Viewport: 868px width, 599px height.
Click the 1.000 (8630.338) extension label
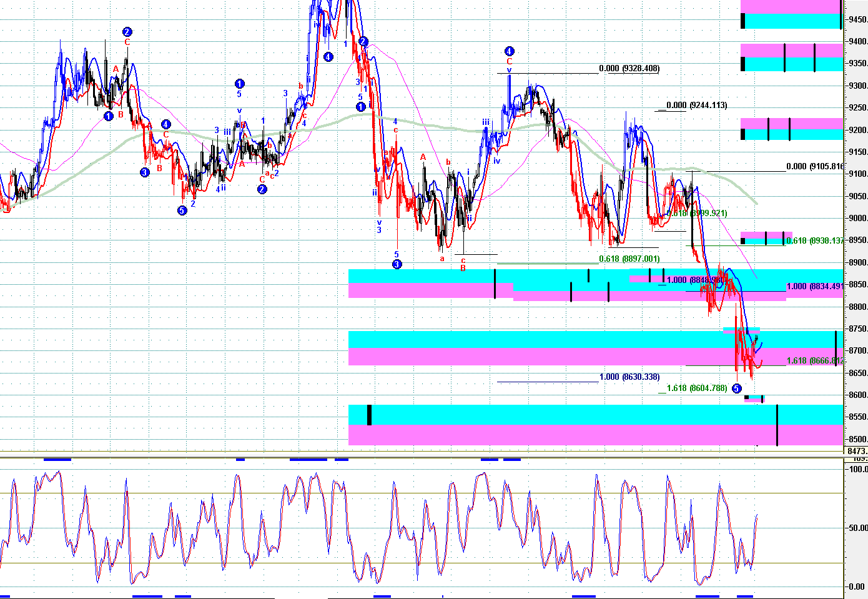pos(629,377)
